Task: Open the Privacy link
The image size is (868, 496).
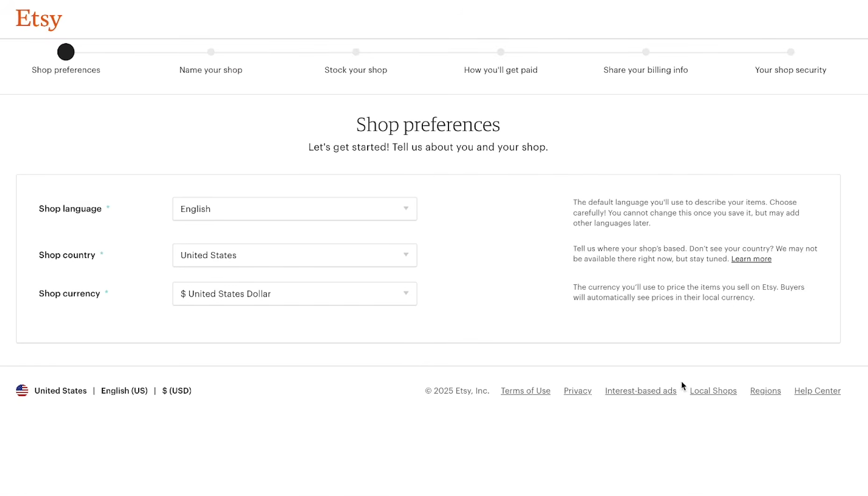Action: coord(577,391)
